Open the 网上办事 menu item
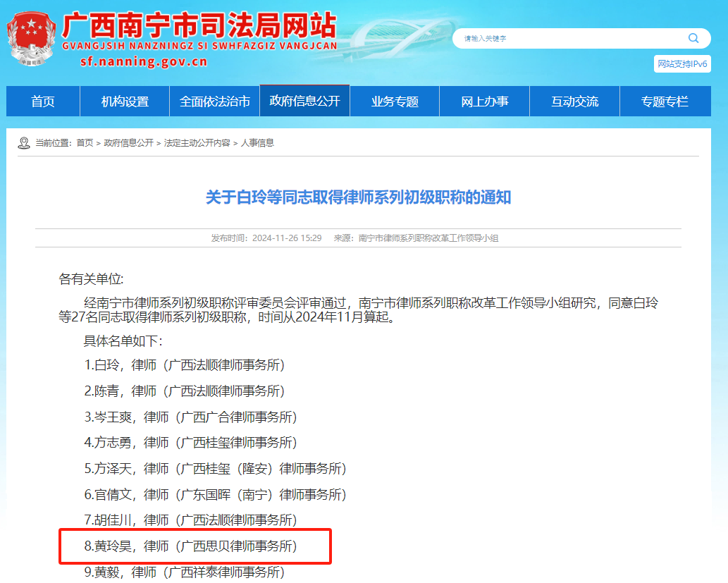 [x=484, y=101]
